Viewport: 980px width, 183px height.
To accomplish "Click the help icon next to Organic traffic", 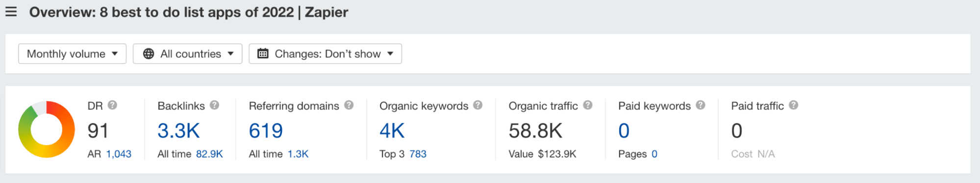I will click(588, 105).
